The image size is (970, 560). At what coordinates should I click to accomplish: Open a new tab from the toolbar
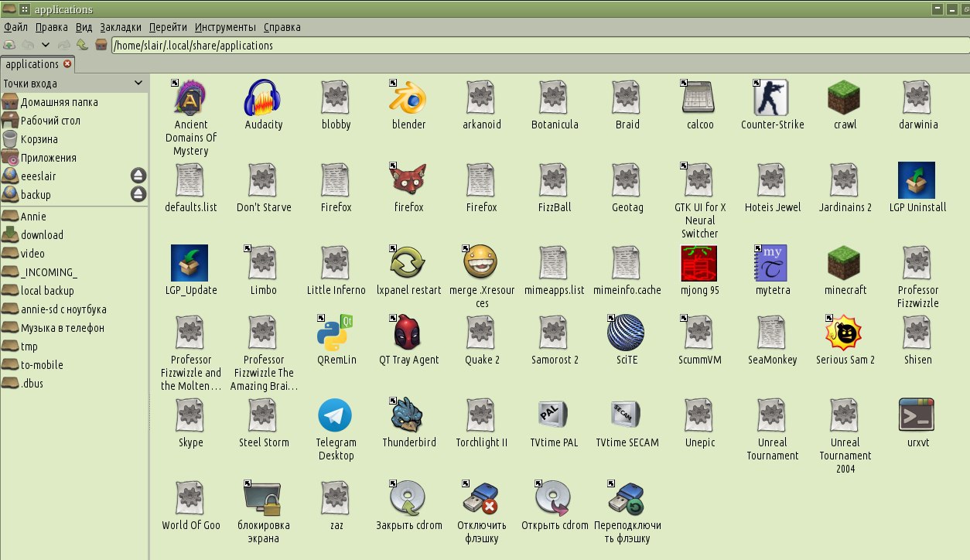9,45
